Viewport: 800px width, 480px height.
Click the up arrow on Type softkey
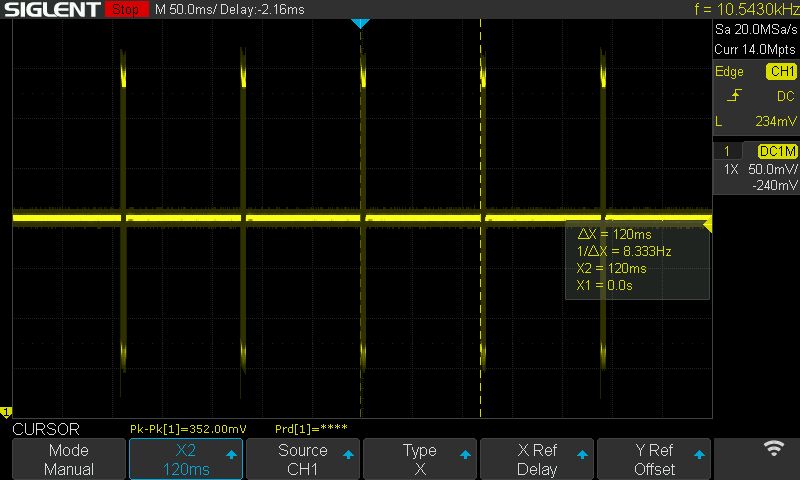click(465, 454)
